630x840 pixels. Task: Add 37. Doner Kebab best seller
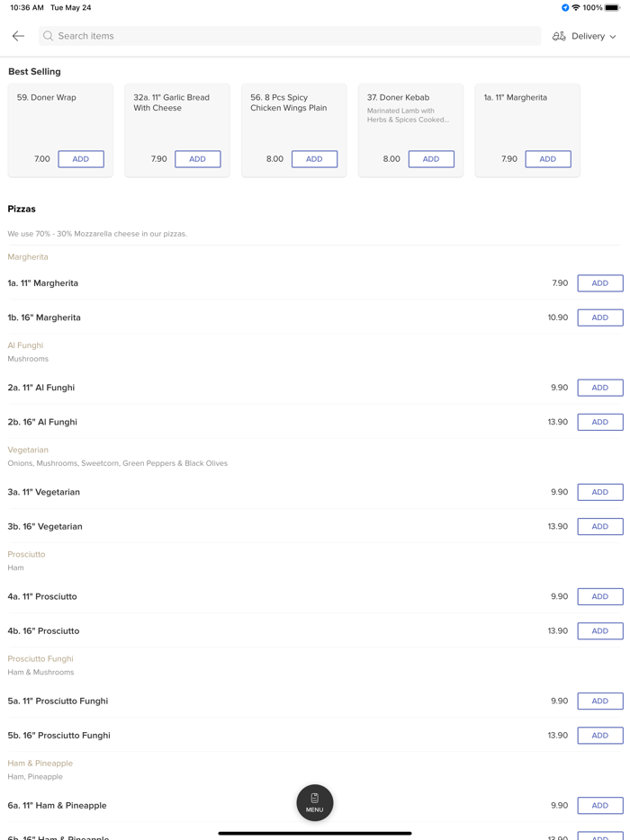[x=431, y=159]
